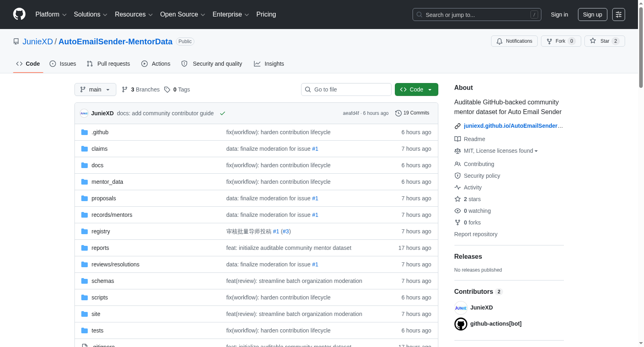
Task: Open the records/mentors folder name
Action: coord(112,215)
